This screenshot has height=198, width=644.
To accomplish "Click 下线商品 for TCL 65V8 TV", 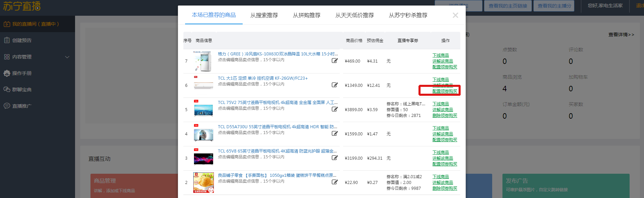I will (441, 153).
